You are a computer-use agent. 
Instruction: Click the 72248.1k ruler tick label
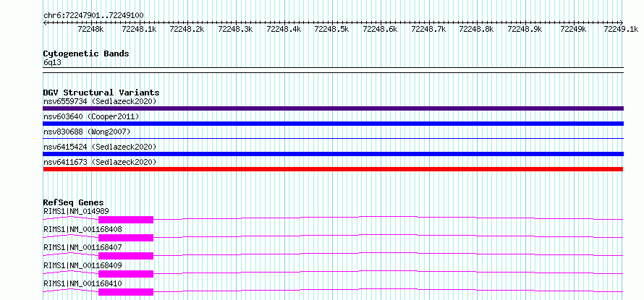tap(139, 29)
